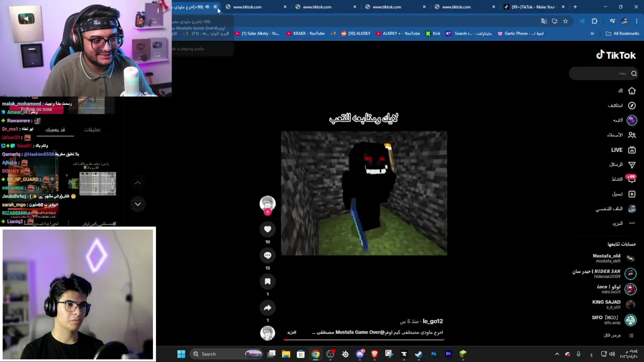Open the TikTok Home icon in the sidebar
The height and width of the screenshot is (362, 644).
(632, 90)
